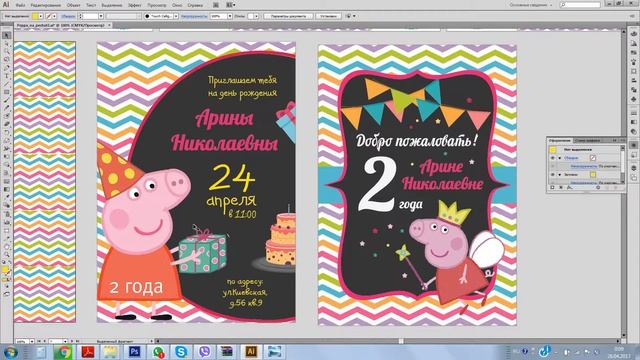Click the opacity percentage field
This screenshot has height=360, width=640.
click(x=218, y=16)
